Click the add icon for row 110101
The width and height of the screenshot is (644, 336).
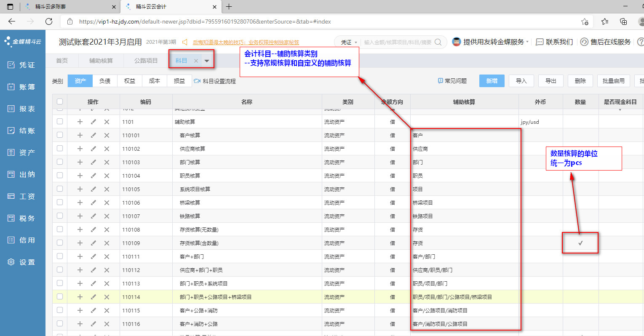click(80, 135)
